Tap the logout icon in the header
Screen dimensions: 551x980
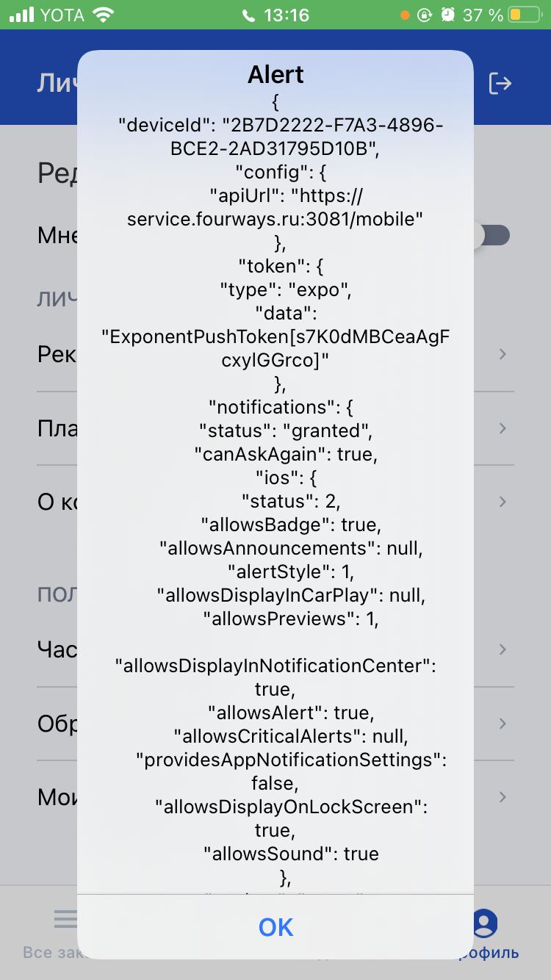(500, 83)
